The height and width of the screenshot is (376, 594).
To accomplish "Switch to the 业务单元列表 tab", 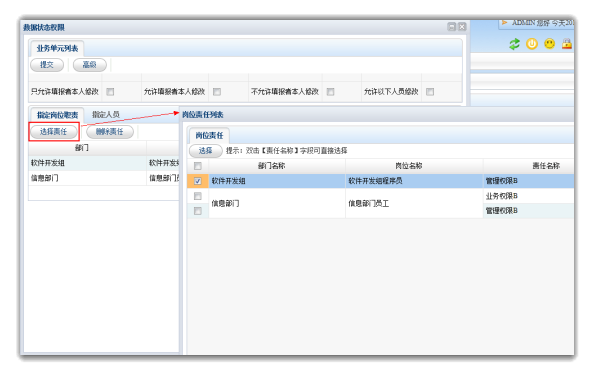I will (57, 48).
